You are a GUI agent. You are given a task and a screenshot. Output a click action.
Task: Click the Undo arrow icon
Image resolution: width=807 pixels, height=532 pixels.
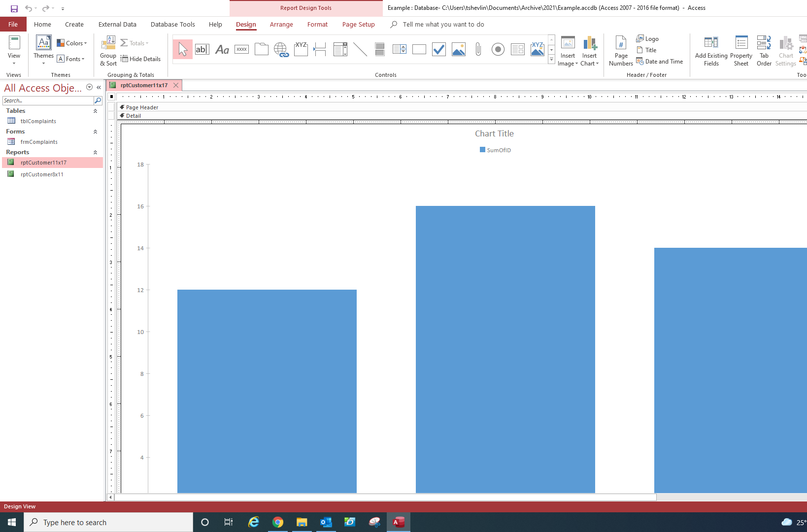[x=29, y=8]
